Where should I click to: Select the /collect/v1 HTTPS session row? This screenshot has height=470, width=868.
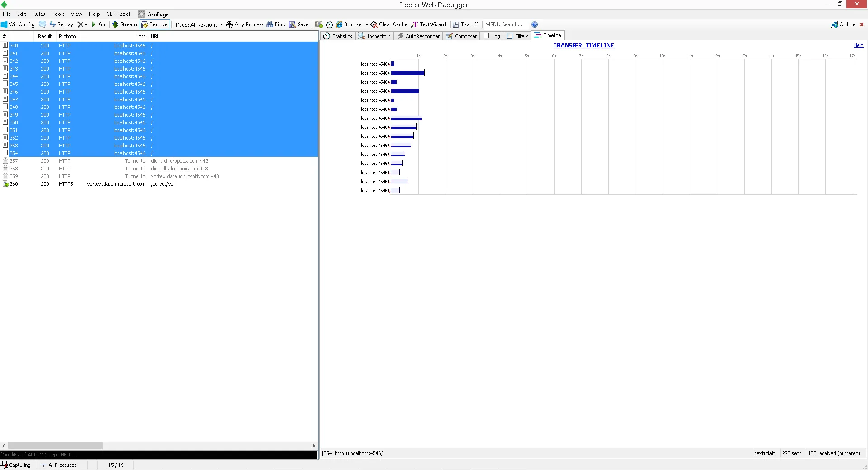pyautogui.click(x=159, y=184)
